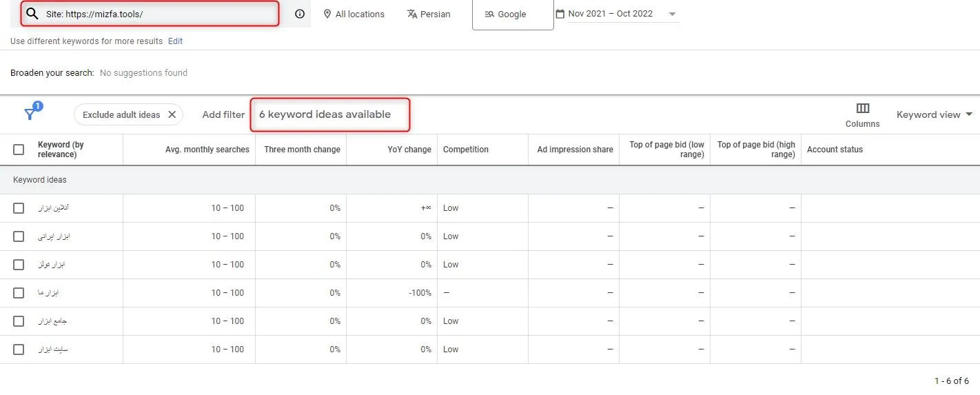Image resolution: width=980 pixels, height=395 pixels.
Task: Click the keyword text آنلاین ابزار
Action: (x=53, y=208)
